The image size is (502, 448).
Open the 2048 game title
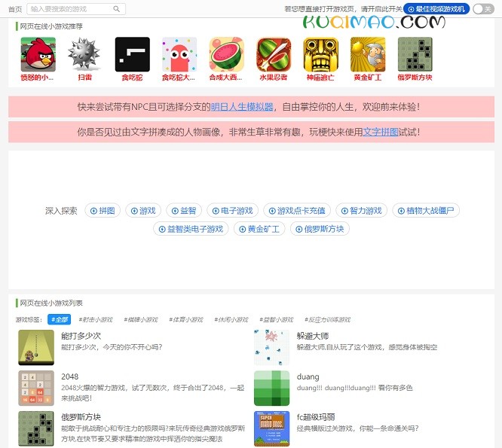coord(70,376)
